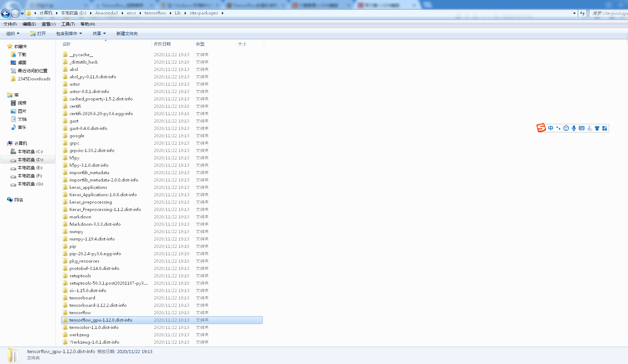Select protobuf-3.14.0.dist-info folder
628x364 pixels.
point(94,269)
